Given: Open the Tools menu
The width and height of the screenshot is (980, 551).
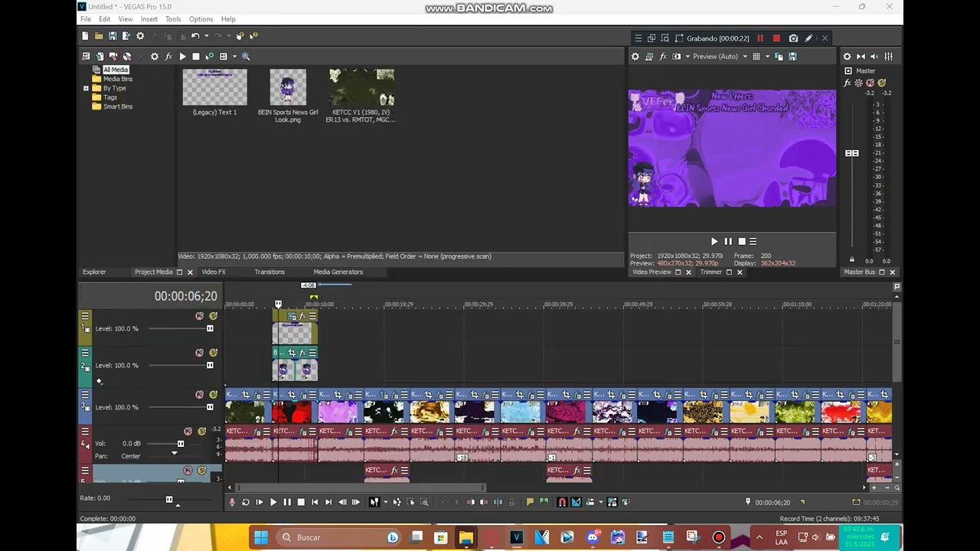Looking at the screenshot, I should point(173,19).
